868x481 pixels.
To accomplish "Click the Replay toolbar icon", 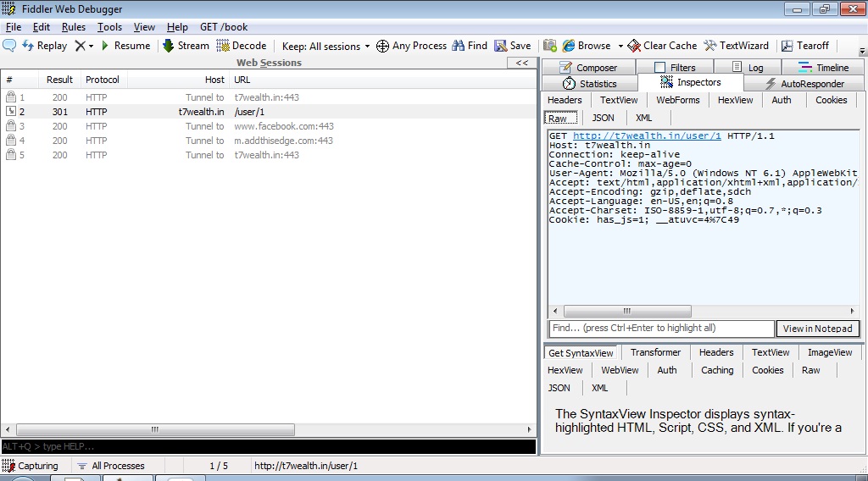I will click(28, 46).
